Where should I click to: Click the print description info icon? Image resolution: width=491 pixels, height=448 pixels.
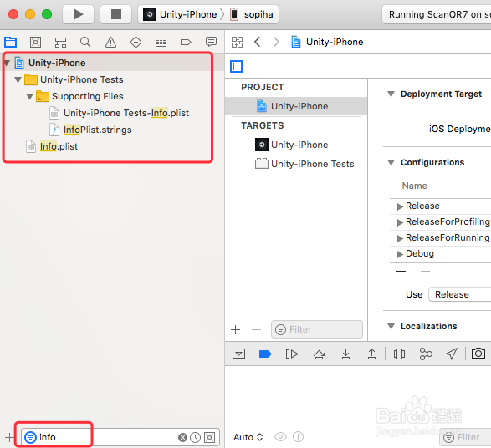[x=298, y=437]
